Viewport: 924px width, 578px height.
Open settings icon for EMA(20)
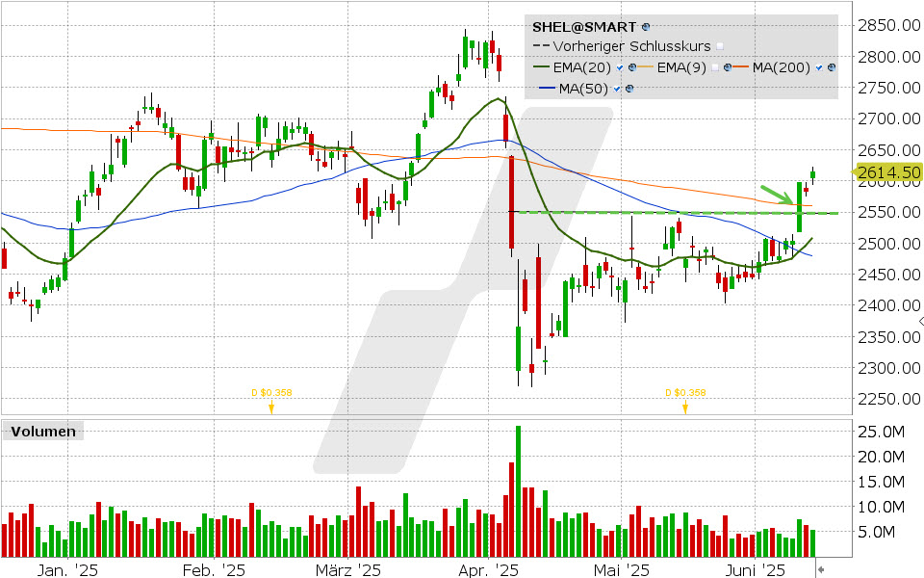coord(632,67)
